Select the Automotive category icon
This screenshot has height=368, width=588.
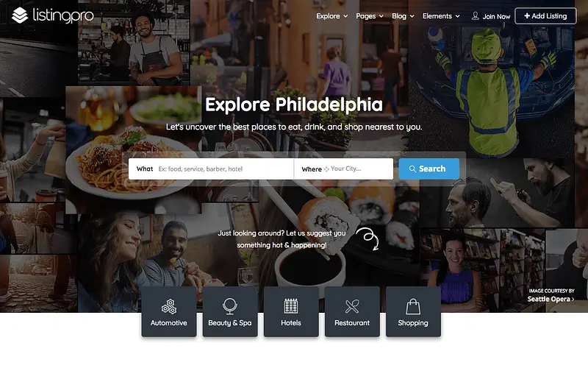coord(169,306)
